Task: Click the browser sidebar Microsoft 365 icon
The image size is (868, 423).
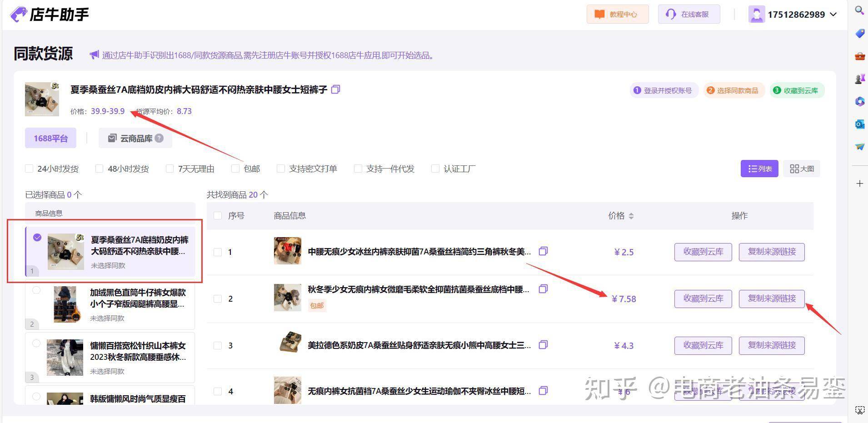Action: [859, 102]
